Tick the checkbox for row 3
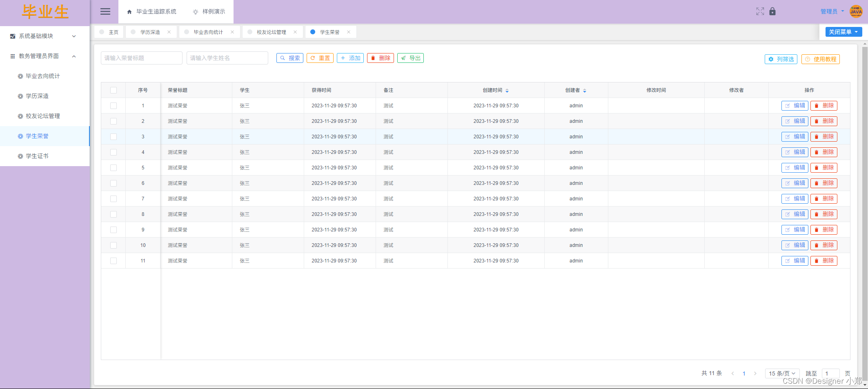This screenshot has width=868, height=389. point(114,137)
